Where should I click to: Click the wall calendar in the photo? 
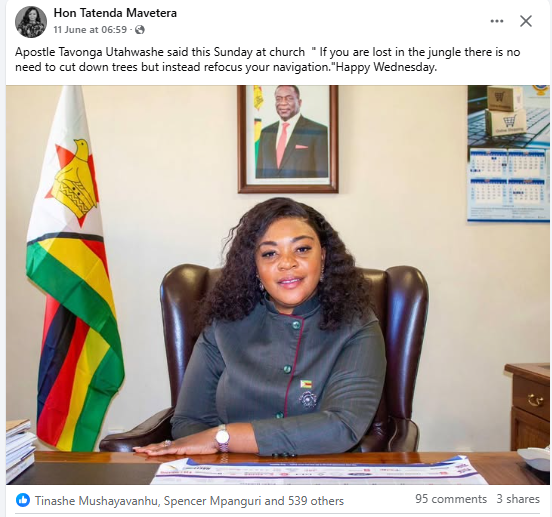click(509, 154)
